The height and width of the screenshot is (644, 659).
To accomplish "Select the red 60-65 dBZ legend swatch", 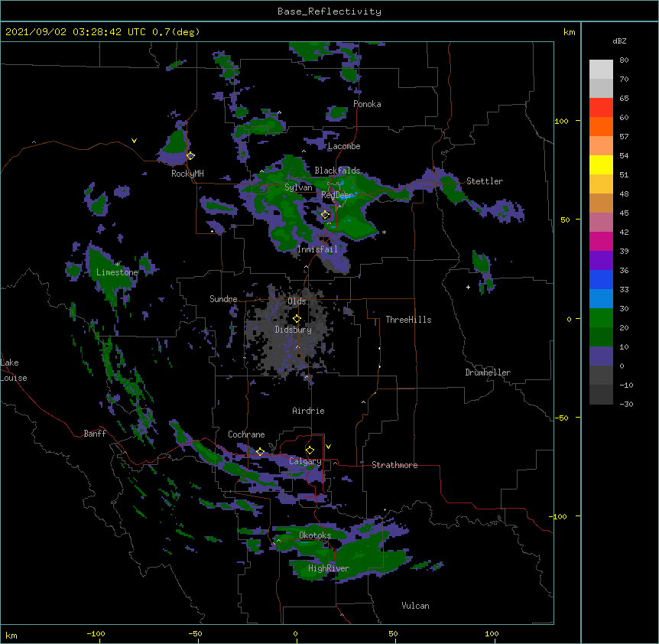I will point(601,107).
